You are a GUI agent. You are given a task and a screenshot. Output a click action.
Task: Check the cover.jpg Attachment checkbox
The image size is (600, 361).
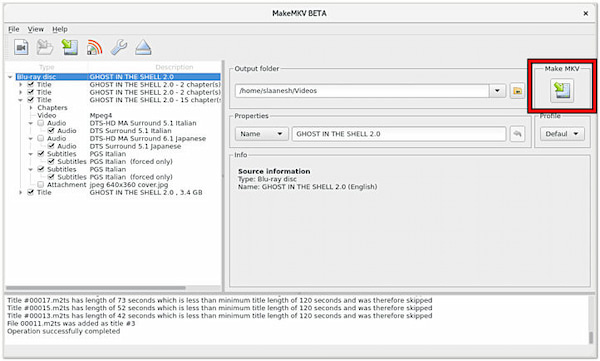(41, 185)
